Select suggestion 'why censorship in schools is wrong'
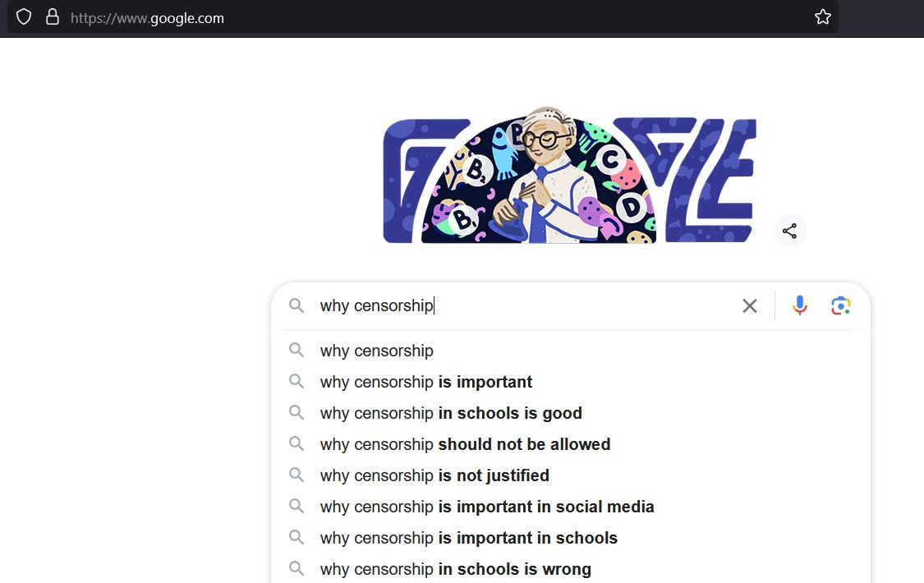This screenshot has height=583, width=924. pyautogui.click(x=455, y=568)
